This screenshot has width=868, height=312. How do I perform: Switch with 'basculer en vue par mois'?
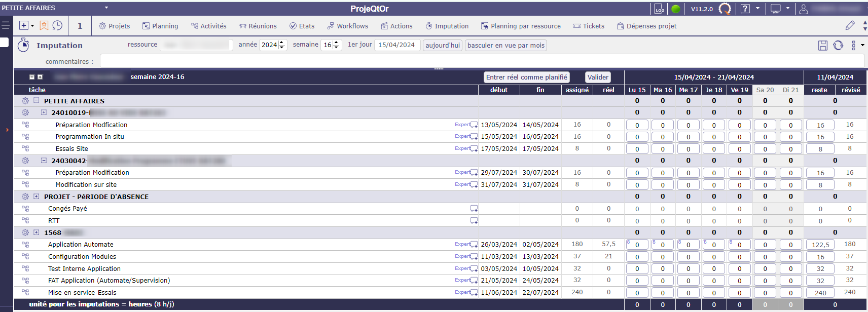pyautogui.click(x=505, y=45)
